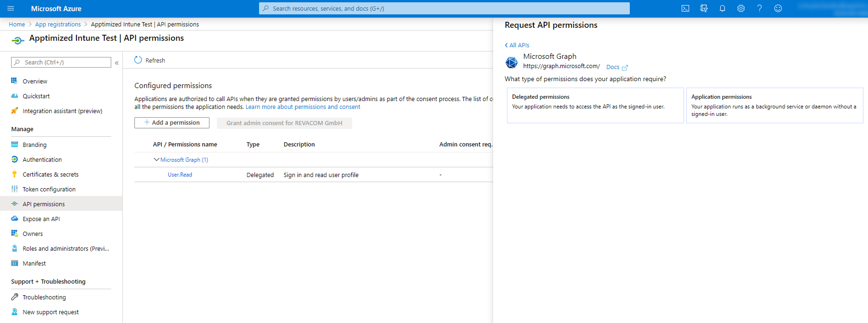Select API permissions in the sidebar
This screenshot has width=868, height=323.
[x=61, y=204]
